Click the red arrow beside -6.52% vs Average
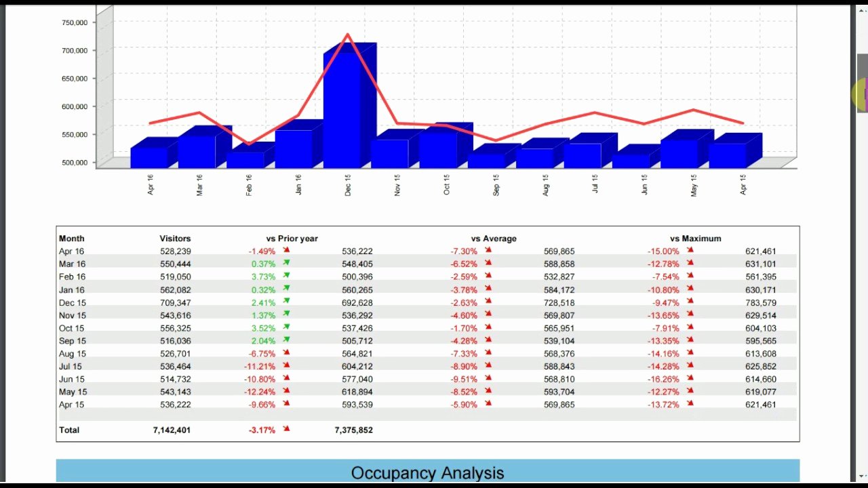868x488 pixels. click(488, 263)
